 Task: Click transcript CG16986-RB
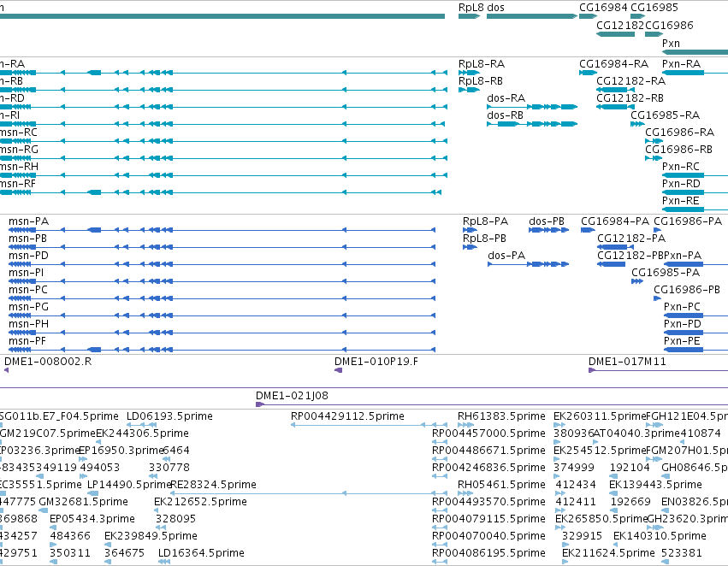point(678,150)
